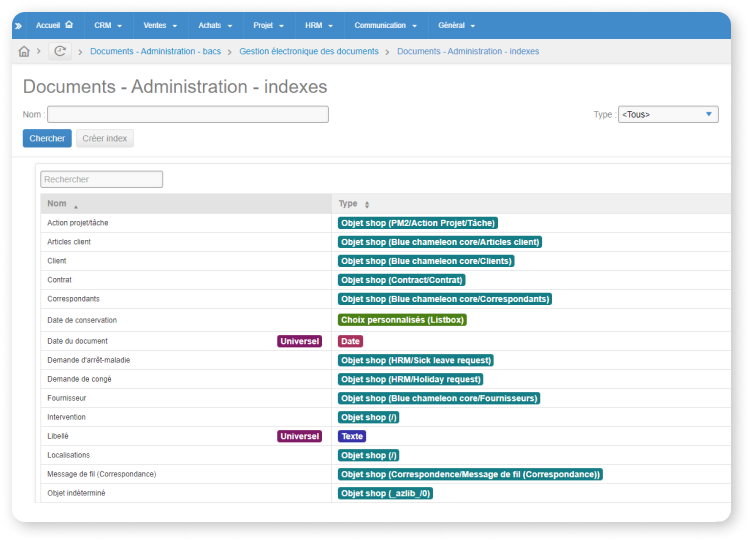Select the Localisations row name
Image resolution: width=751 pixels, height=542 pixels.
68,455
